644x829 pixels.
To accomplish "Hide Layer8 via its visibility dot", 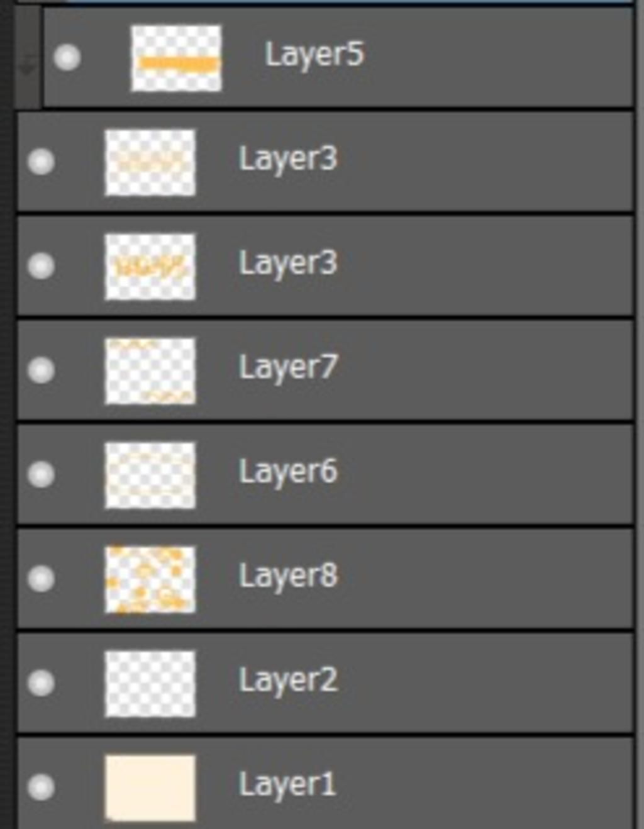I will 41,578.
